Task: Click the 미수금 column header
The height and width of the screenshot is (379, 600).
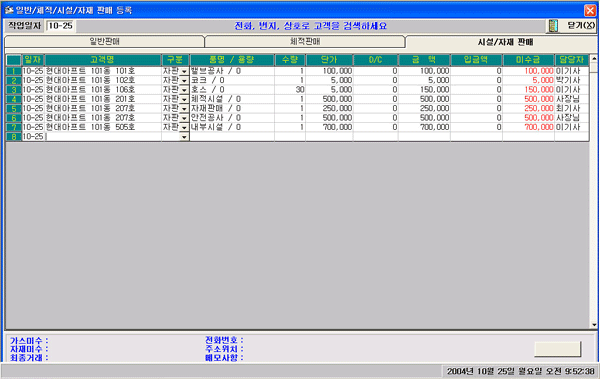Action: click(528, 60)
